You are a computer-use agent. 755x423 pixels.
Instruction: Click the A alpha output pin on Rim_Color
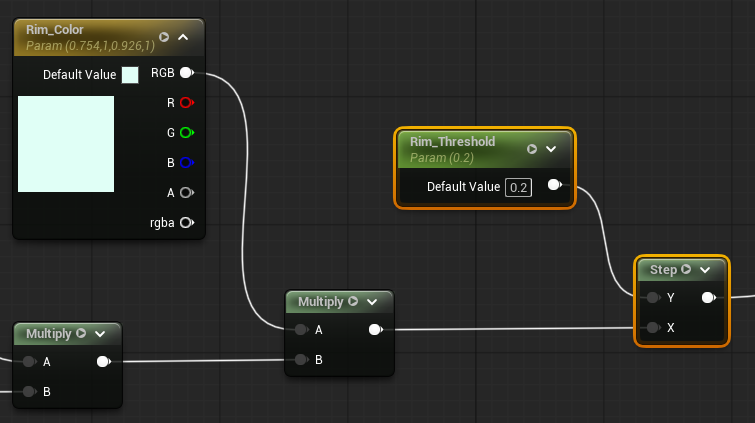(x=186, y=192)
